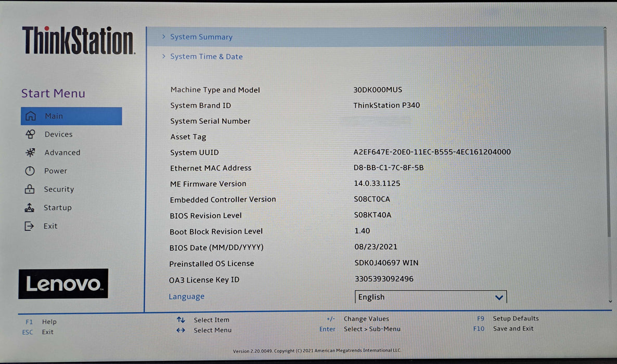Open the System Summary link

click(x=201, y=37)
